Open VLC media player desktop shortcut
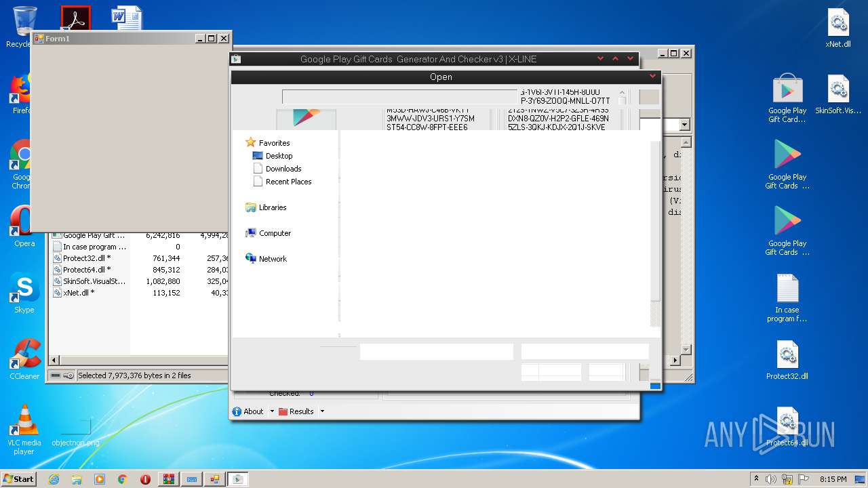868x488 pixels. (x=24, y=430)
